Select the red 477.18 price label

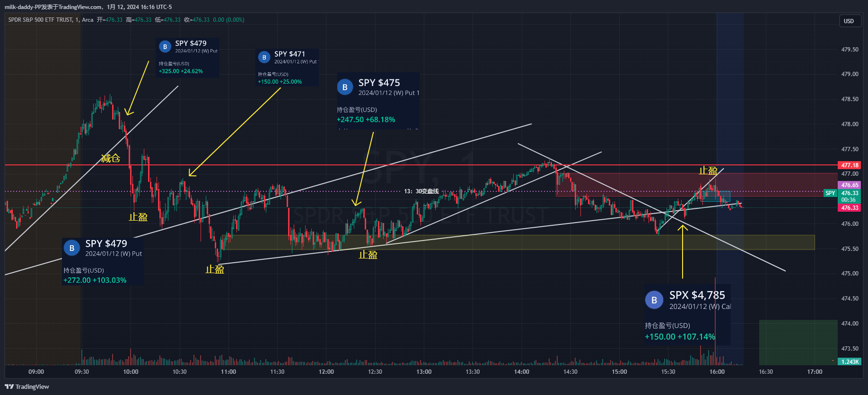[850, 165]
